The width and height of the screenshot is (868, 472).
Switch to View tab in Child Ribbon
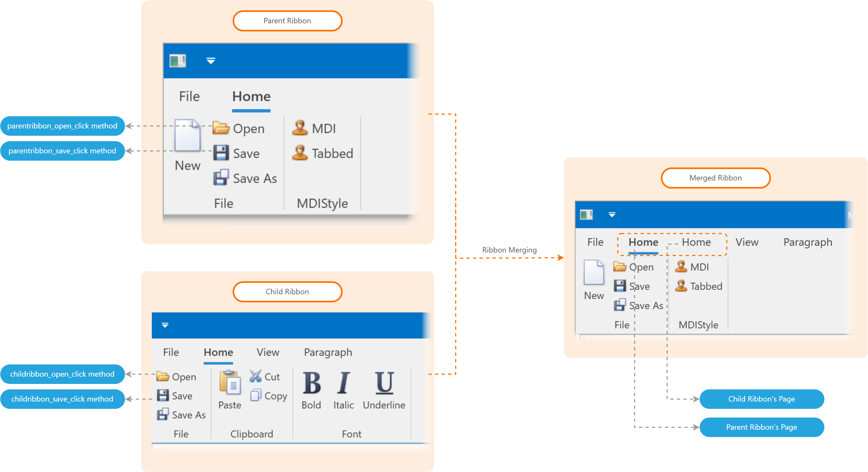click(268, 353)
